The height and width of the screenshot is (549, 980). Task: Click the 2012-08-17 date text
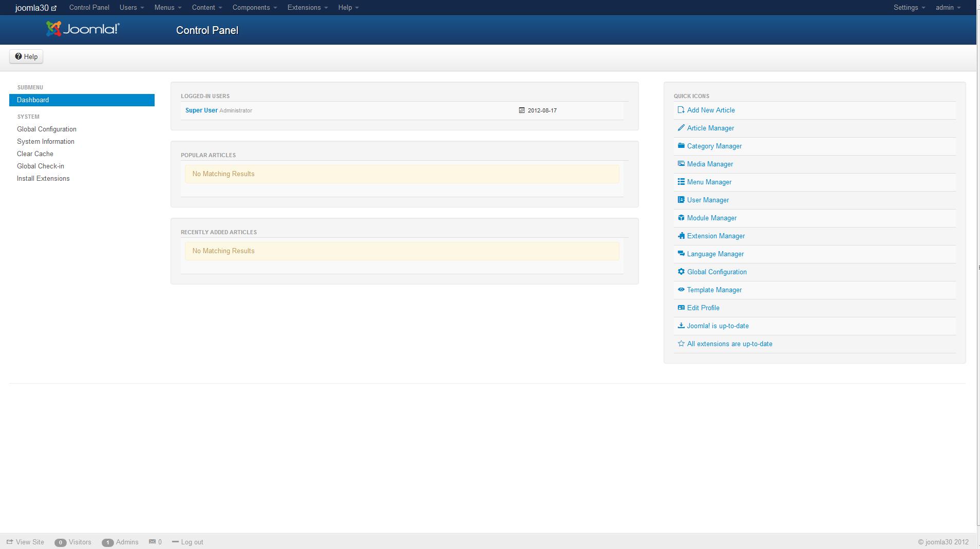542,110
